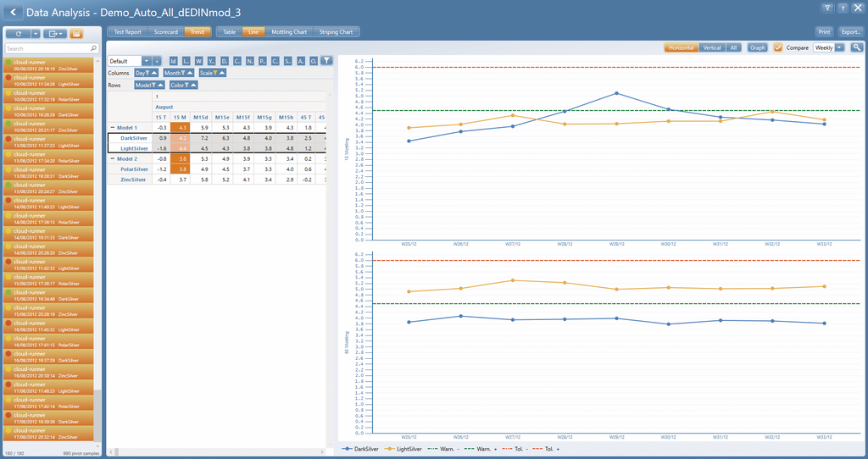Viewport: 868px width, 459px height.
Task: Toggle the DarkSilver series in the legend
Action: click(x=360, y=449)
